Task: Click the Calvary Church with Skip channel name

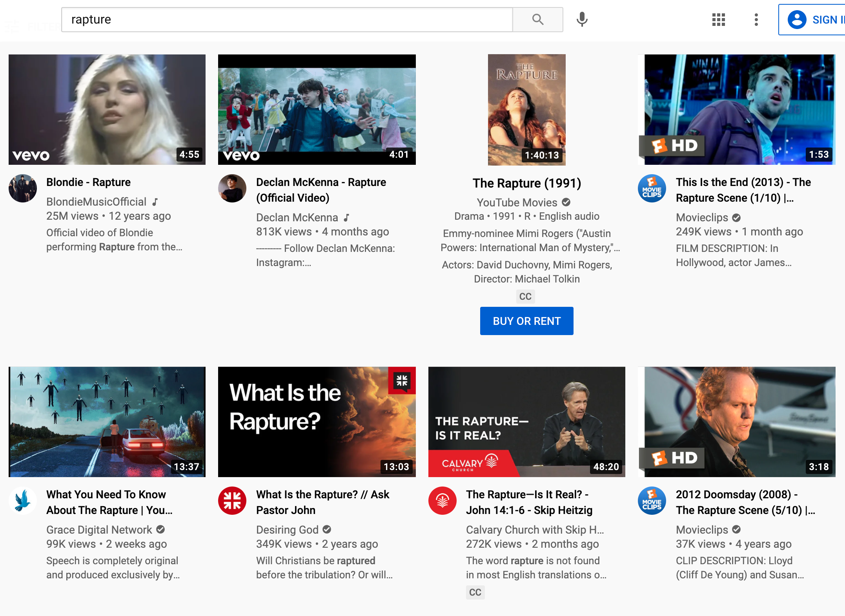Action: [x=534, y=530]
